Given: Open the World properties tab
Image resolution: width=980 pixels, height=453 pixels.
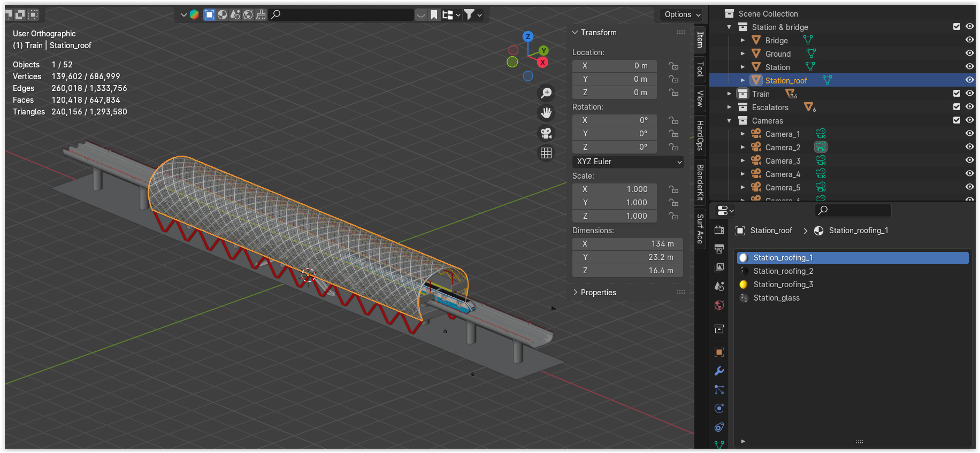Looking at the screenshot, I should (719, 305).
